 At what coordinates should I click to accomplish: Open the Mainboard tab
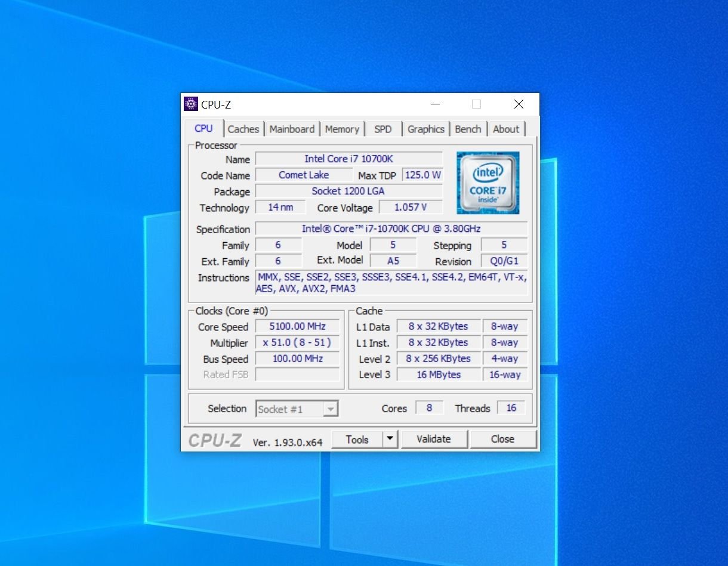point(292,129)
